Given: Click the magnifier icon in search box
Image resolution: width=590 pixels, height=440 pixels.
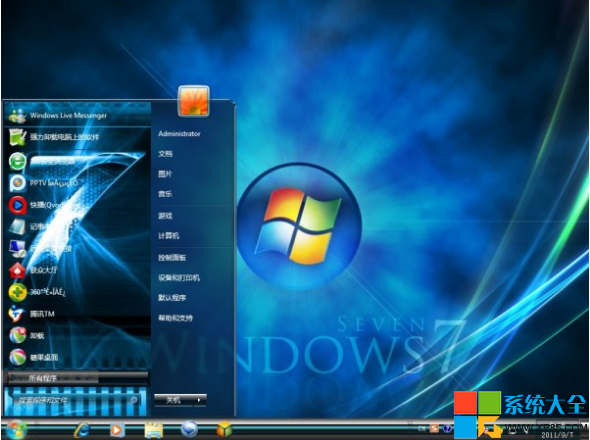Looking at the screenshot, I should point(133,400).
